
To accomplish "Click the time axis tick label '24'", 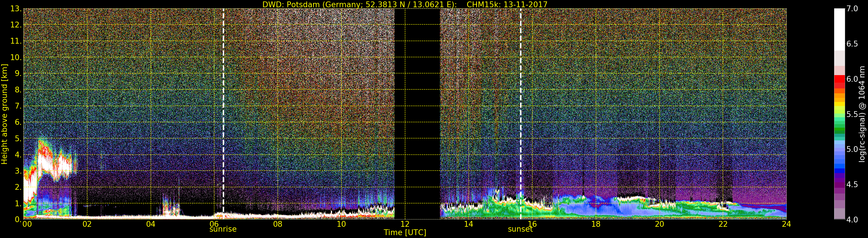I will coord(786,224).
